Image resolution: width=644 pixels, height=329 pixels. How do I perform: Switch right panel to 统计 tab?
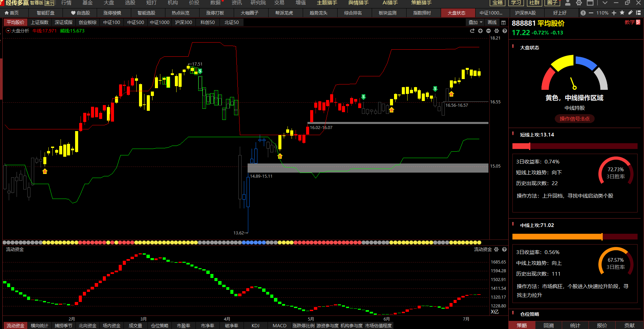575,325
